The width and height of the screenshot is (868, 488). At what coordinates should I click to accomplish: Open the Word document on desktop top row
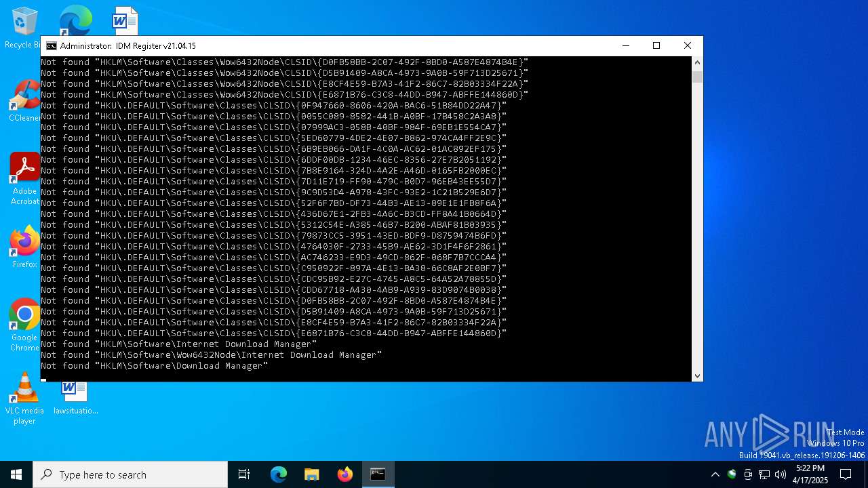coord(125,20)
